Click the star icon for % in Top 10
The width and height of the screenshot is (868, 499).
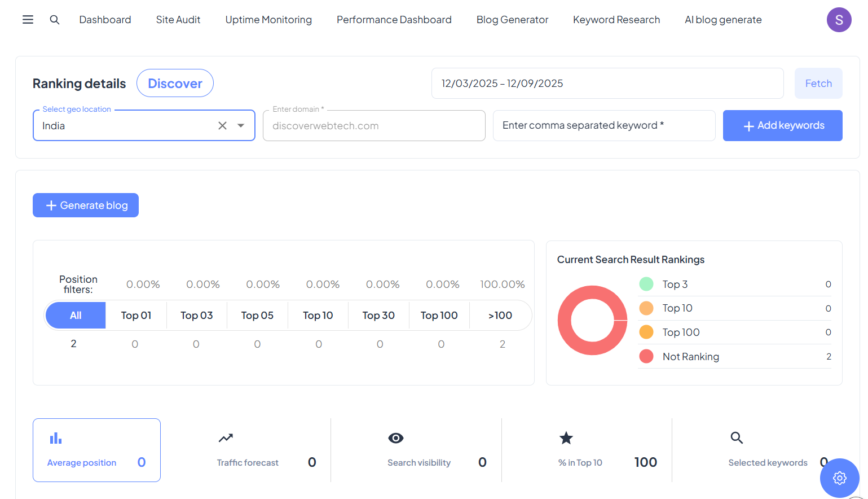click(x=566, y=438)
